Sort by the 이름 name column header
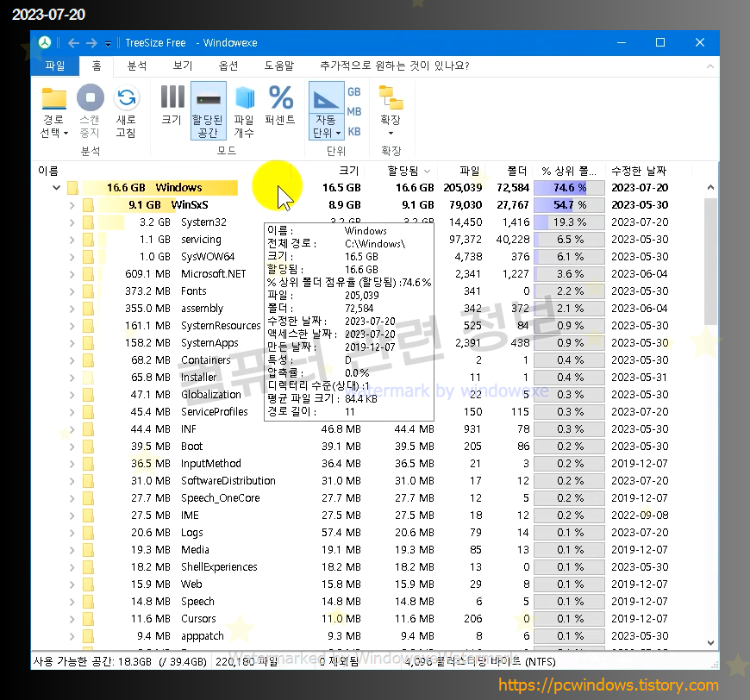The height and width of the screenshot is (700, 750). tap(47, 171)
